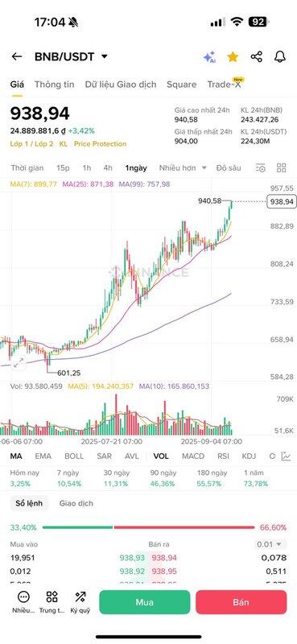Tap the green Mua button
Image resolution: width=297 pixels, height=644 pixels.
(x=145, y=602)
